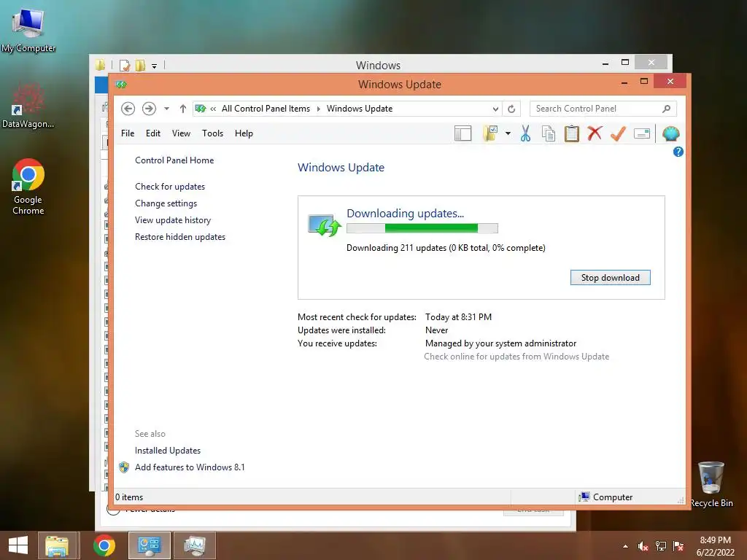Click Add features to Windows 8.1
Screen dimensions: 747x560
(190, 467)
